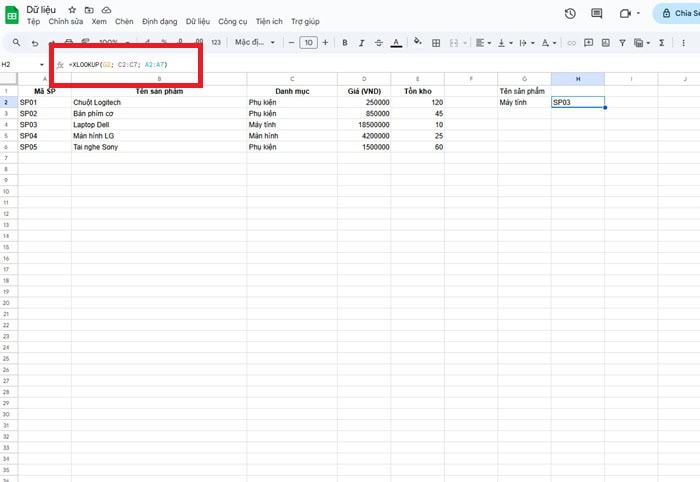Open the fill color paint bucket
700x482 pixels.
pyautogui.click(x=418, y=42)
